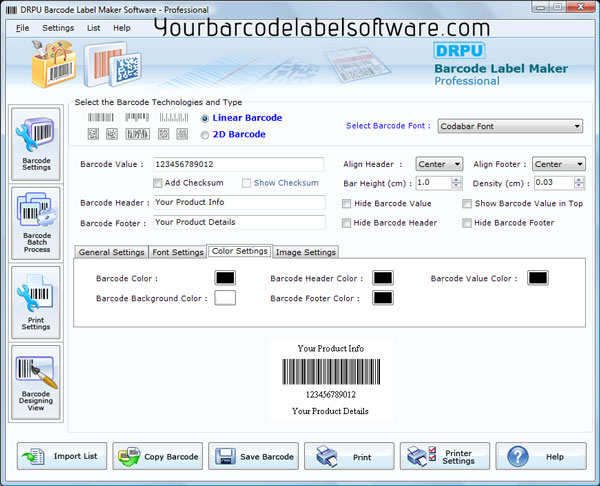600x486 pixels.
Task: Click the last 2D barcode sample icon
Action: tap(182, 134)
